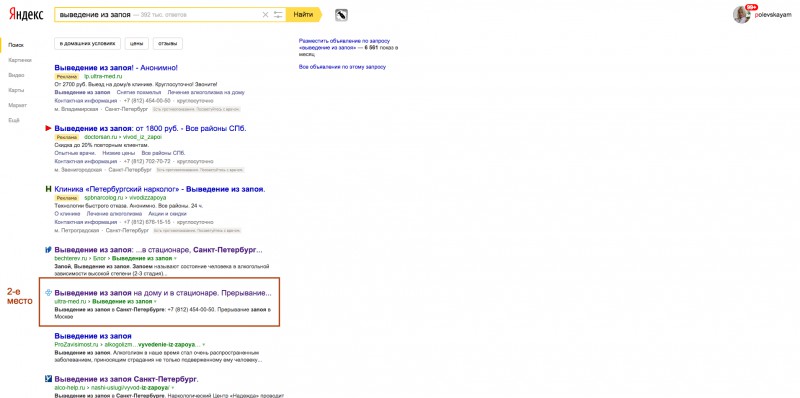This screenshot has width=800, height=398.
Task: Open the lp.ultra-med.ru green URL
Action: [x=103, y=77]
